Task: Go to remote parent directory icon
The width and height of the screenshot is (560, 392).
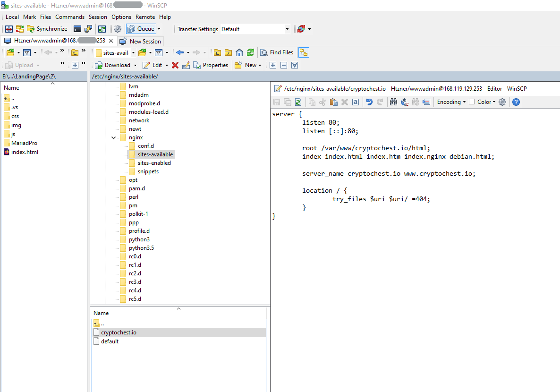Action: point(217,52)
